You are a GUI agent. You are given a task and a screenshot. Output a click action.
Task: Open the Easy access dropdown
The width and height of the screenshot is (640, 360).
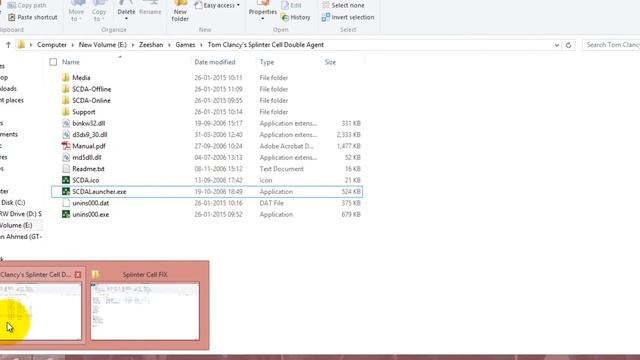(217, 5)
